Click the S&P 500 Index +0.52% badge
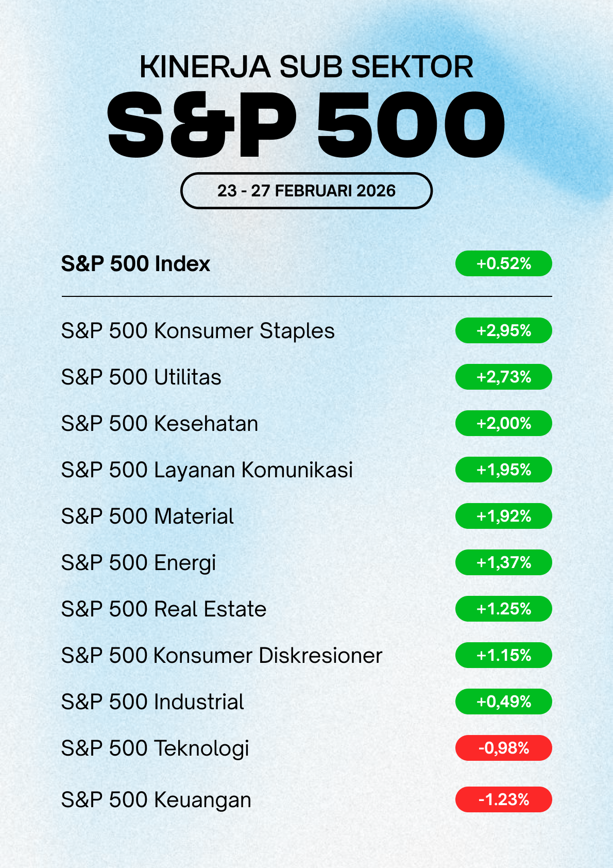 (x=503, y=264)
